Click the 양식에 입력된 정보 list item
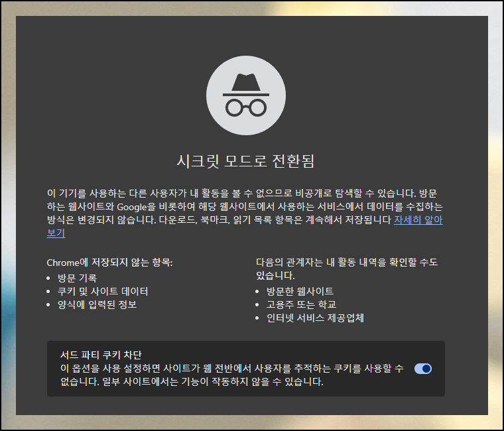Screen dimensions: 504x431 coord(97,305)
